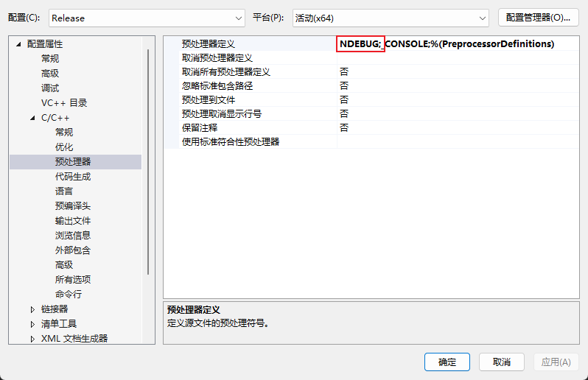Open the 配置 Release dropdown
Viewport: 588px width, 380px height.
click(147, 18)
